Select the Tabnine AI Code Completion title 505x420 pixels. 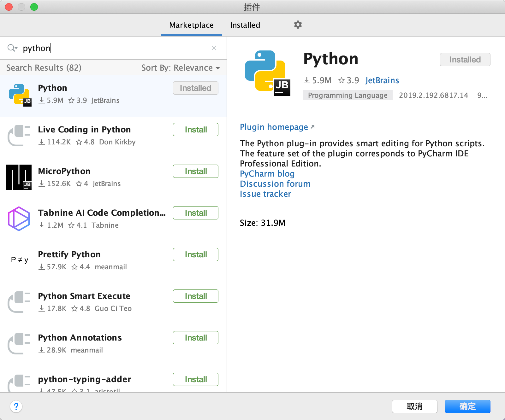point(102,213)
